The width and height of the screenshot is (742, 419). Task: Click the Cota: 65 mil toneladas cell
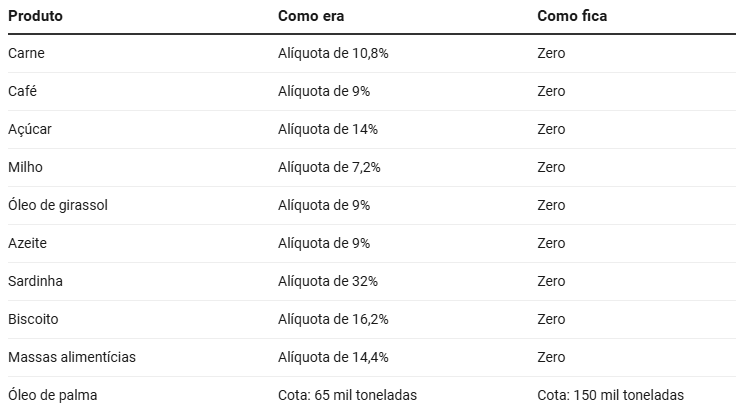(x=347, y=395)
